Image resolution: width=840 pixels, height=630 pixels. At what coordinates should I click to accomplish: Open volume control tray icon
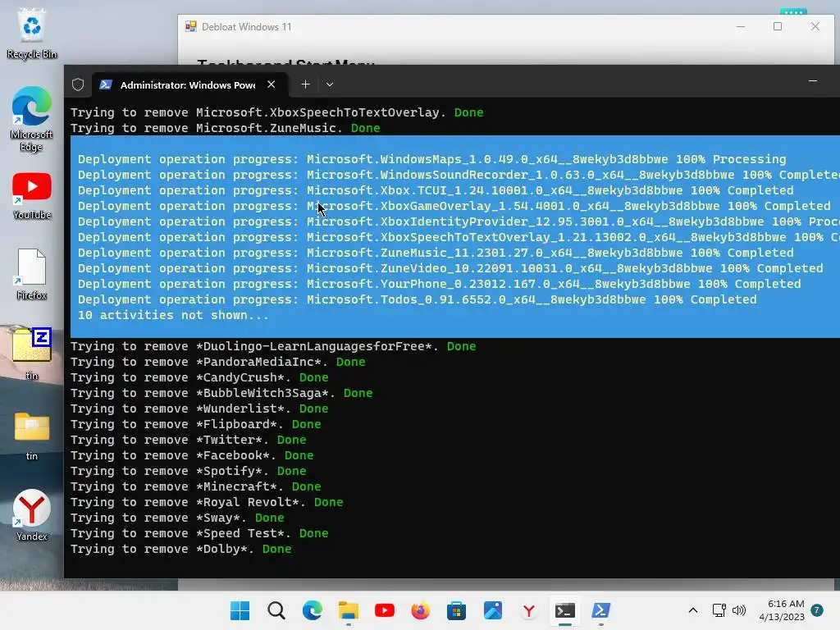(739, 610)
